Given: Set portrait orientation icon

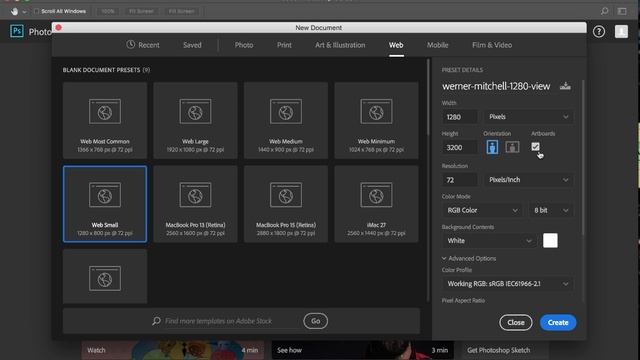Looking at the screenshot, I should tap(492, 147).
